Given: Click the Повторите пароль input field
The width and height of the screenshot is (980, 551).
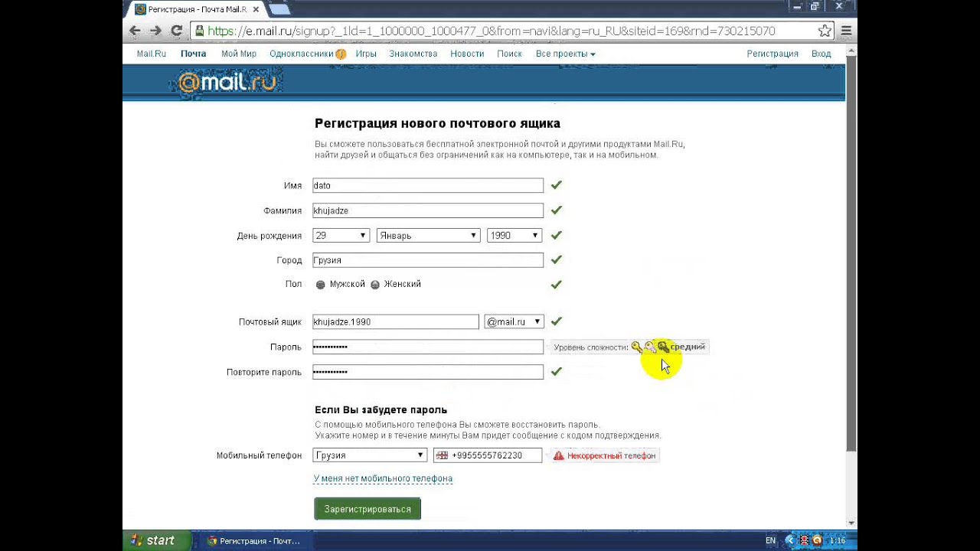Looking at the screenshot, I should (x=428, y=372).
